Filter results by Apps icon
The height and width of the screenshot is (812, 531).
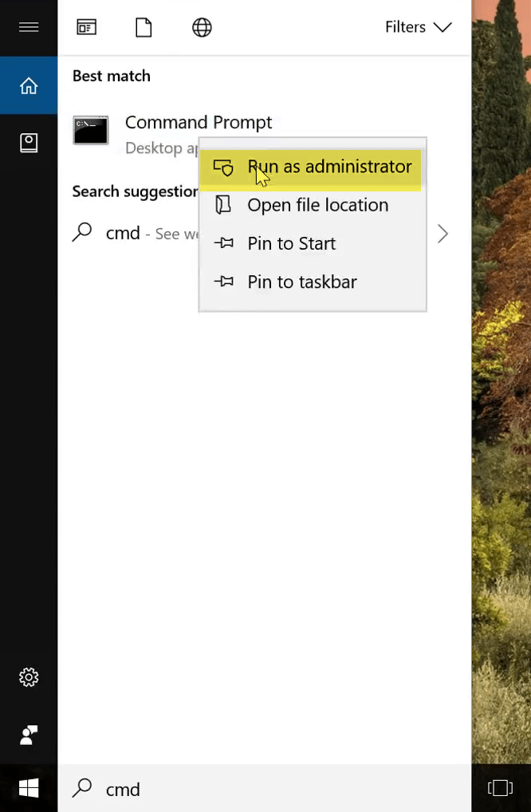tap(86, 27)
